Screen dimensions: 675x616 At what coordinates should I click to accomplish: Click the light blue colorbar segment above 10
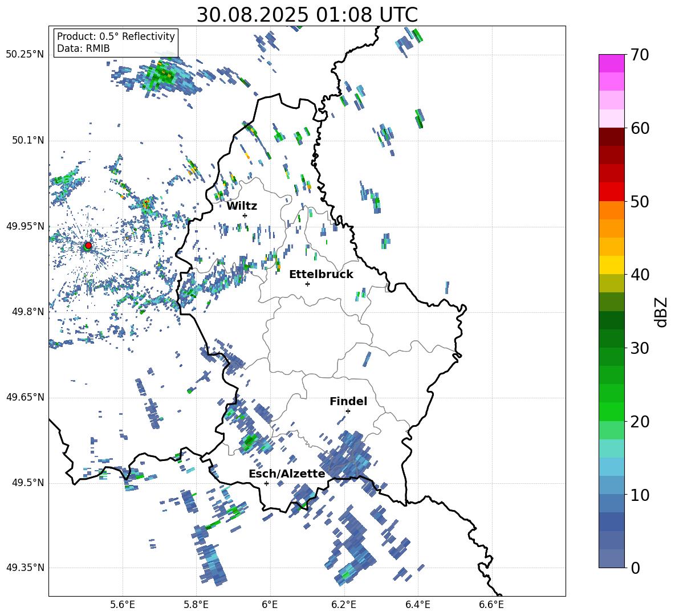pyautogui.click(x=612, y=486)
